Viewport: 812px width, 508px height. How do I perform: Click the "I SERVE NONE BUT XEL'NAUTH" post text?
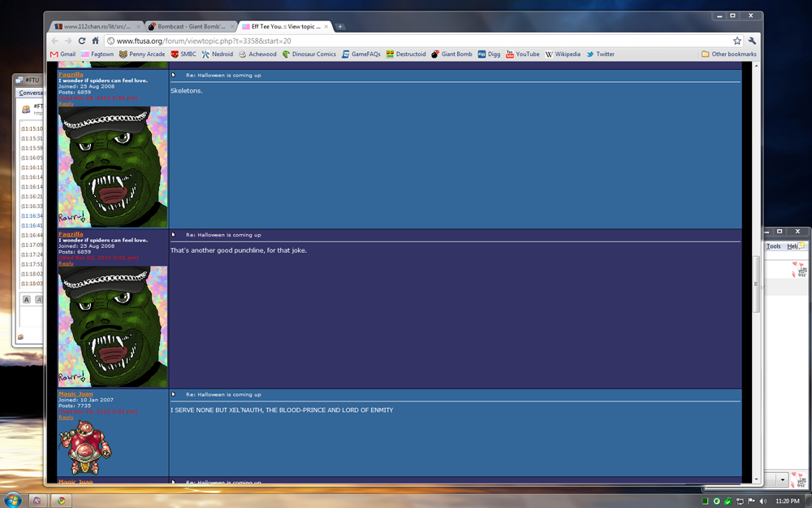pyautogui.click(x=282, y=410)
